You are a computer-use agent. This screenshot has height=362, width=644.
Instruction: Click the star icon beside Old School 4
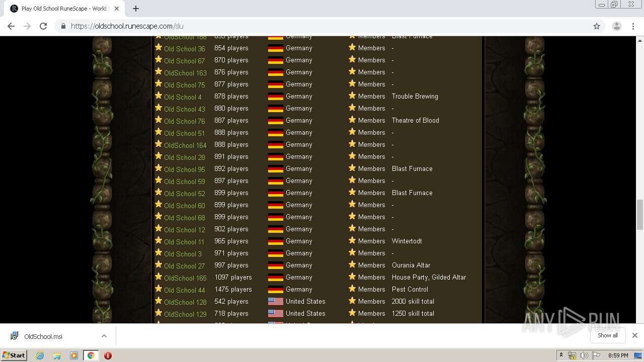pos(158,96)
